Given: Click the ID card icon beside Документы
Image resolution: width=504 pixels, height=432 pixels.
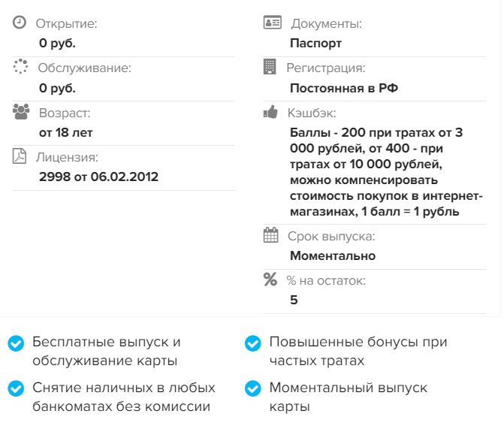Looking at the screenshot, I should coord(272,23).
